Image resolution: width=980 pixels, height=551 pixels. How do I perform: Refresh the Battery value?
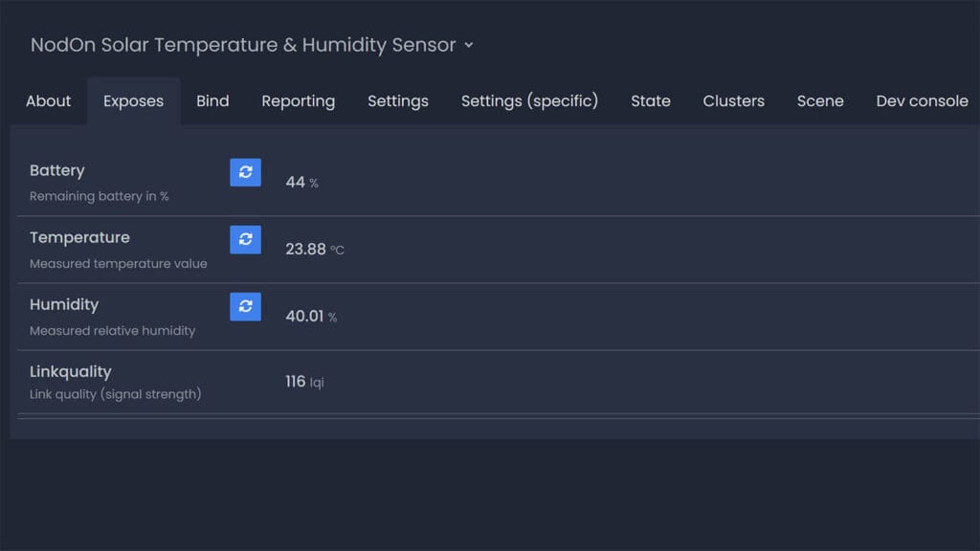point(245,172)
